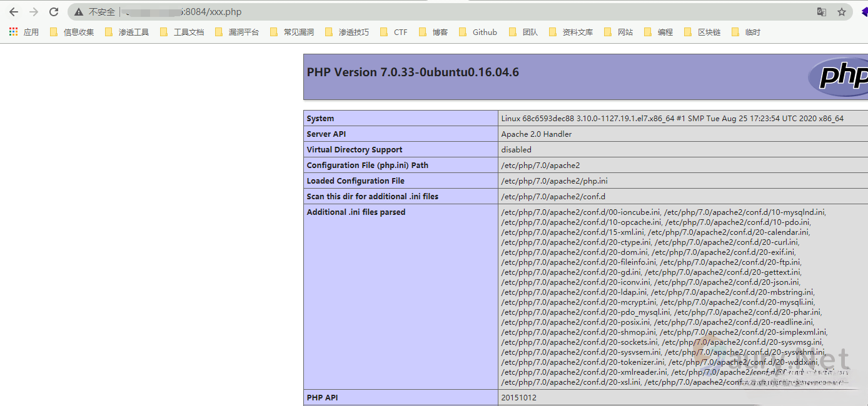The width and height of the screenshot is (868, 406).
Task: Open the 漏洞平台 bookmark folder
Action: point(237,32)
